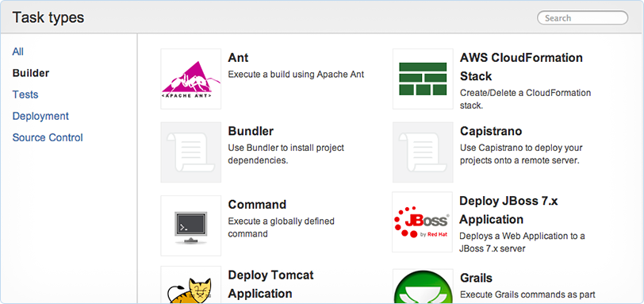Click 'Execute Grails commands as part' text
The height and width of the screenshot is (304, 644).
coord(527,295)
